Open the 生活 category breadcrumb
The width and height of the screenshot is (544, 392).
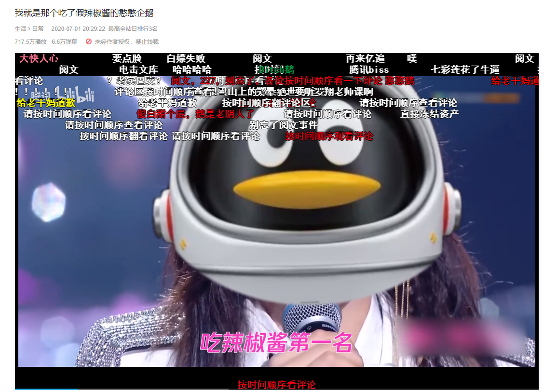(20, 29)
